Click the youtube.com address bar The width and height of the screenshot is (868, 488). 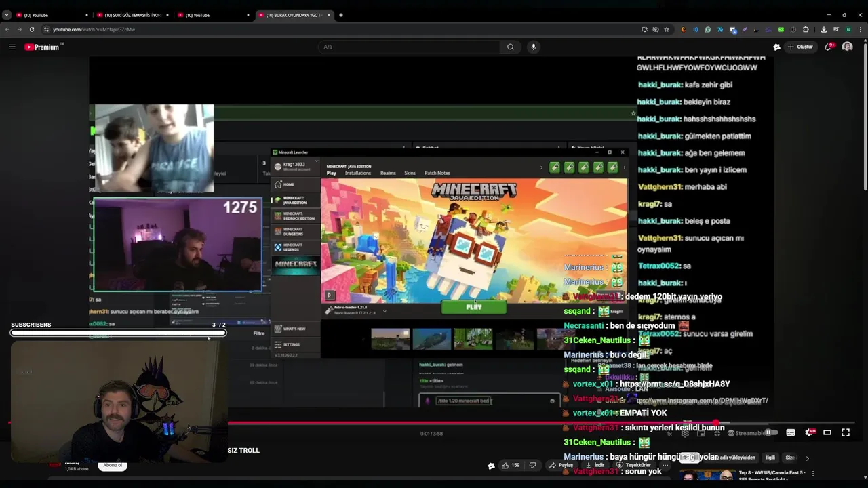tap(339, 29)
